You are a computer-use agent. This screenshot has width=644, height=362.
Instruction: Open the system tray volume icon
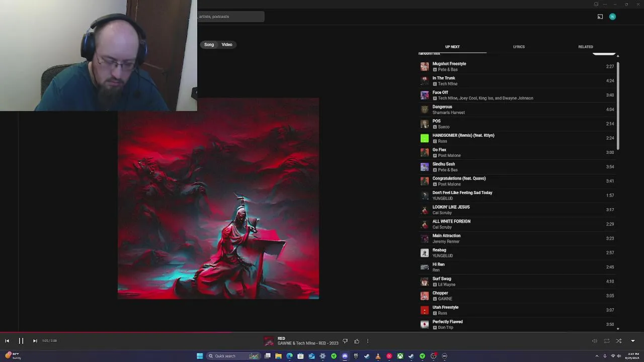click(x=619, y=356)
